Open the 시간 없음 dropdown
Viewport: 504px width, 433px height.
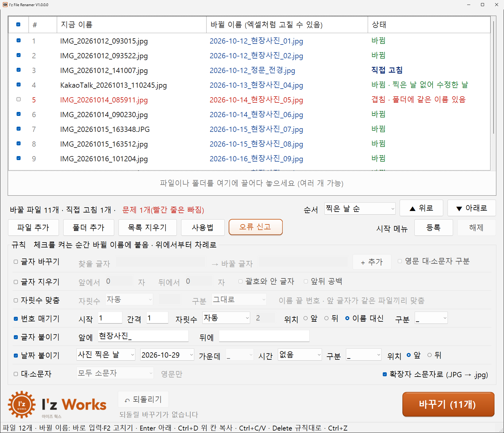tap(300, 354)
